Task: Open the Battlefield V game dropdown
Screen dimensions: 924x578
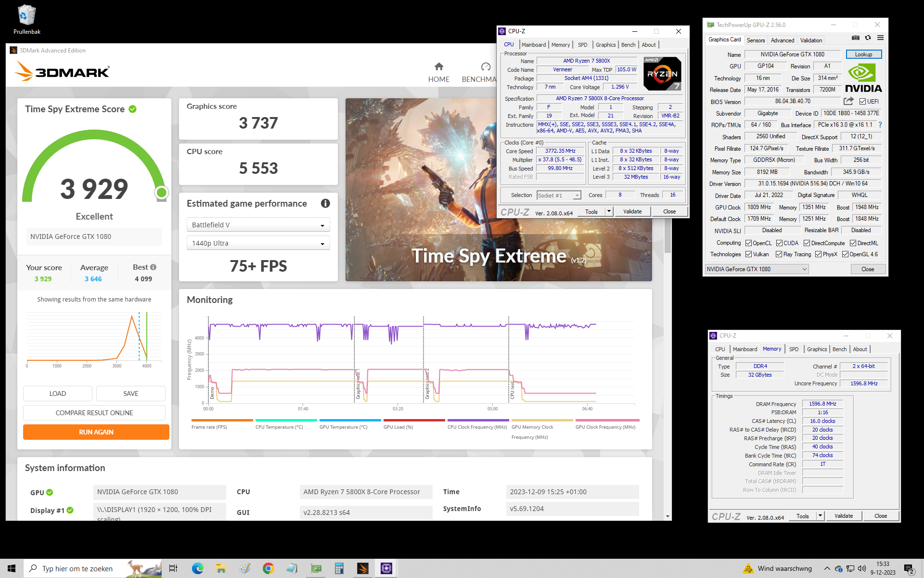Action: (x=258, y=225)
